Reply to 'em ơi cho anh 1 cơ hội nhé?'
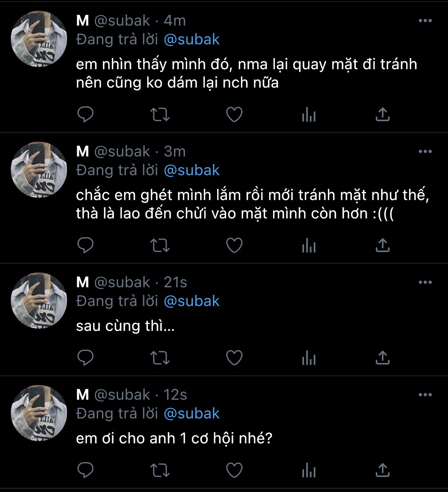This screenshot has height=492, width=448. pos(85,470)
